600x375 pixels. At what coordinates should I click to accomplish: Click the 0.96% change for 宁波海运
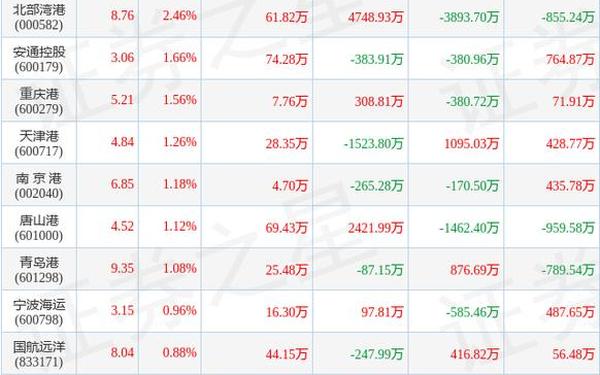[179, 310]
